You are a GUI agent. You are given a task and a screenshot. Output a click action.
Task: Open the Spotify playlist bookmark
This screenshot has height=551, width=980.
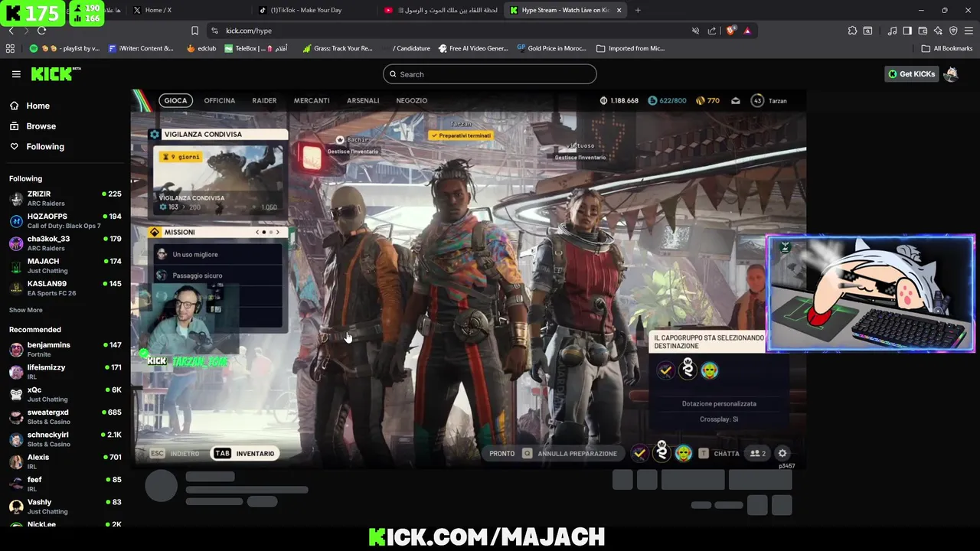pos(64,48)
